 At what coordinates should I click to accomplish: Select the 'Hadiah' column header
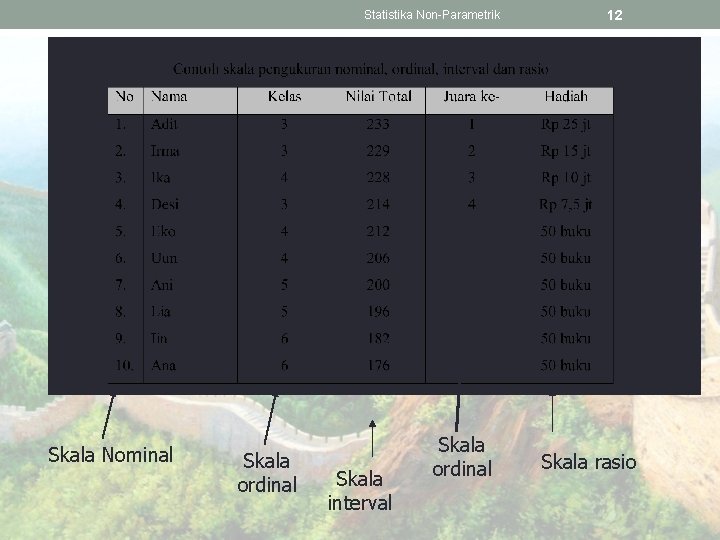click(566, 96)
